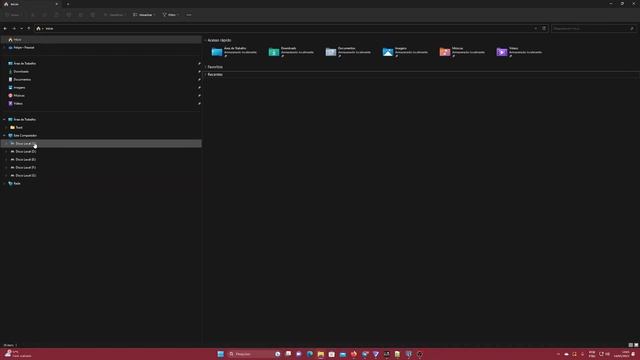Click the pin icon beside sidebar Downloads
640x360 pixels.
[199, 71]
